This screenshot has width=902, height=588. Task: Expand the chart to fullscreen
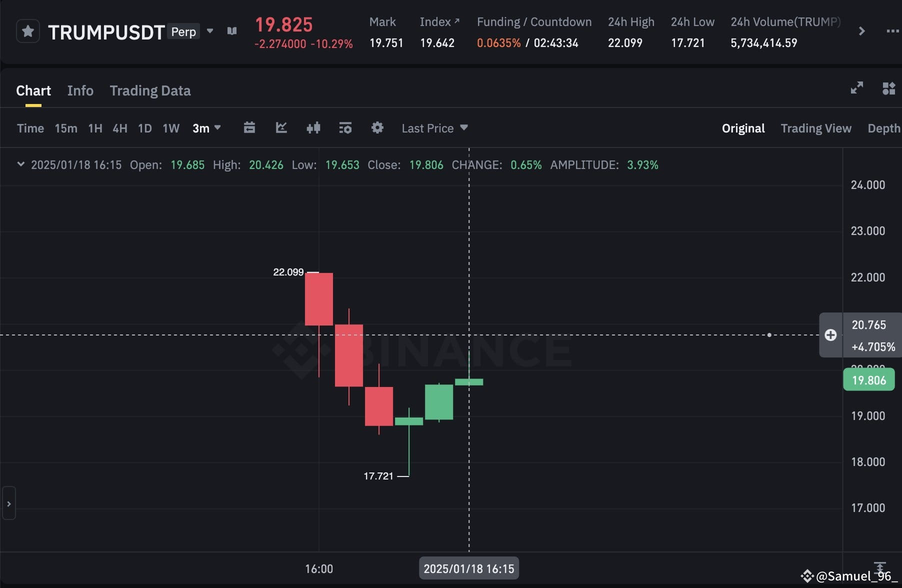856,88
